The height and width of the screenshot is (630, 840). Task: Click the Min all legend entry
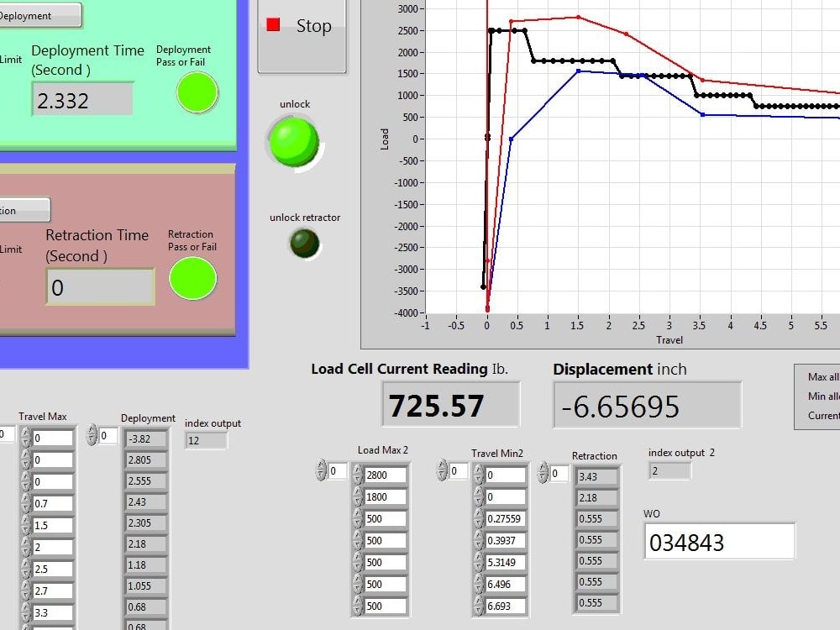point(824,396)
